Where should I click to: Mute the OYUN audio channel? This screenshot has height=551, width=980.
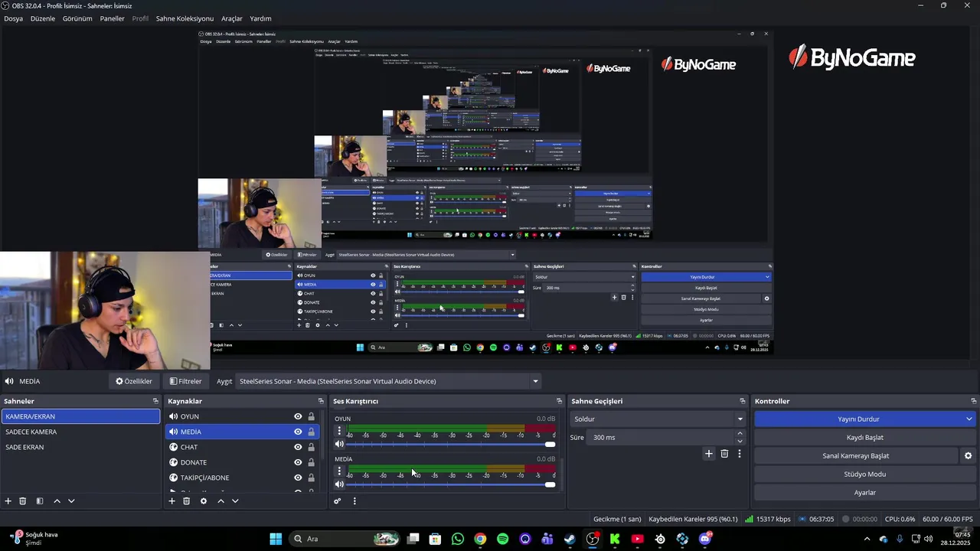pyautogui.click(x=339, y=445)
